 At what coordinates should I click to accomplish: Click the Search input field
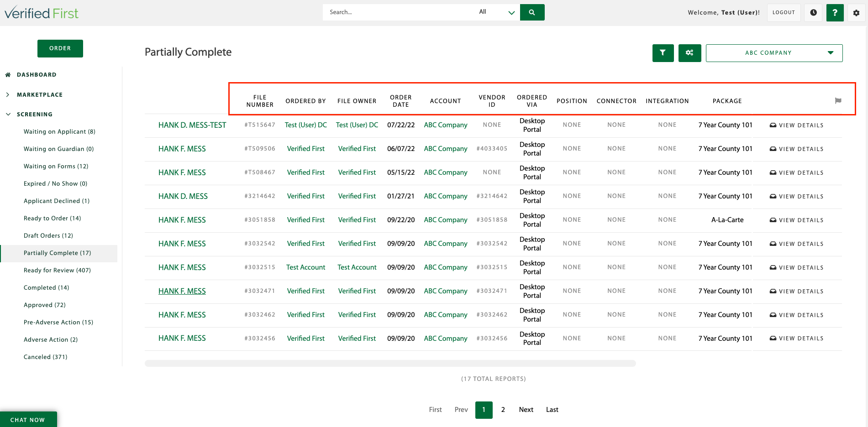[399, 12]
